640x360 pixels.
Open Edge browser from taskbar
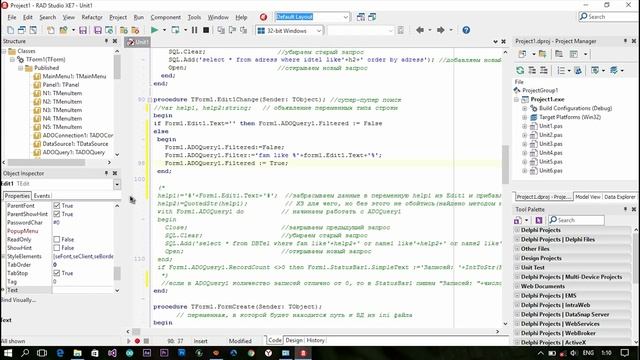(60, 353)
